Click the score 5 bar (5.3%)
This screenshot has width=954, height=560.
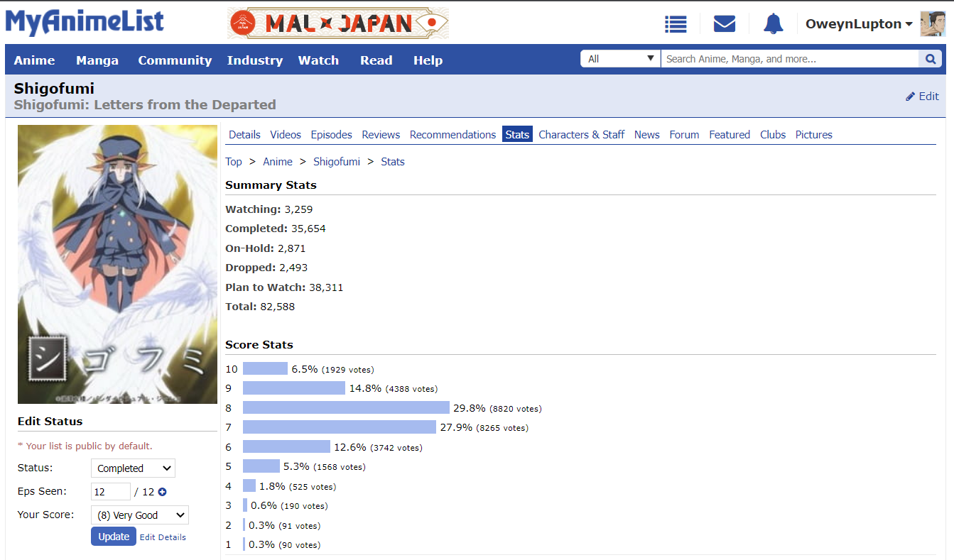[261, 466]
